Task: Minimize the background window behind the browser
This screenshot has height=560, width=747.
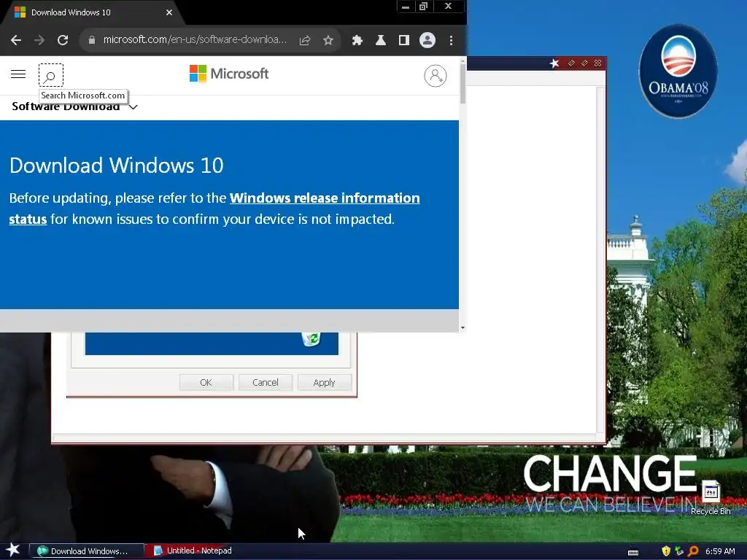Action: pos(571,63)
